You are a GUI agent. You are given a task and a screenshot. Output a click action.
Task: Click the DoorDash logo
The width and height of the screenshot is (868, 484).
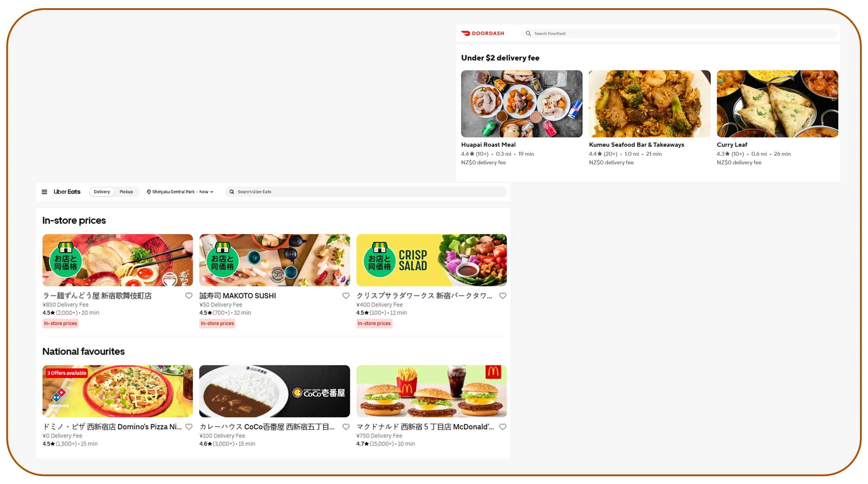483,34
